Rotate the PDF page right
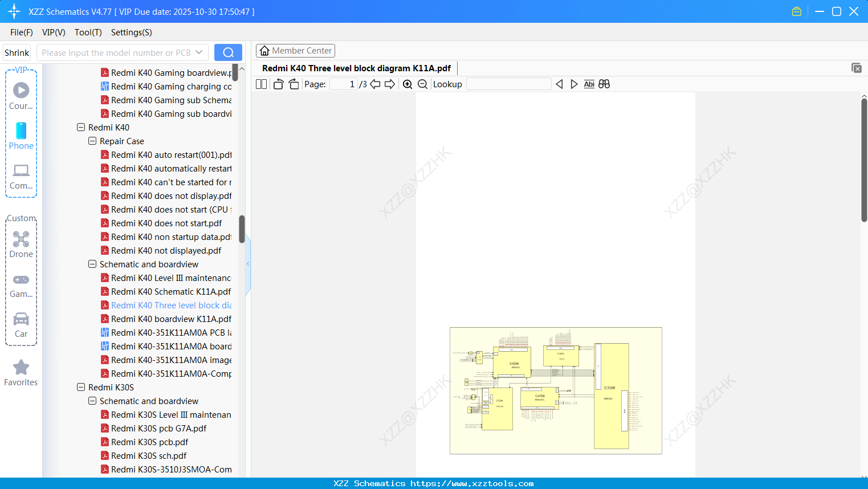 (294, 84)
